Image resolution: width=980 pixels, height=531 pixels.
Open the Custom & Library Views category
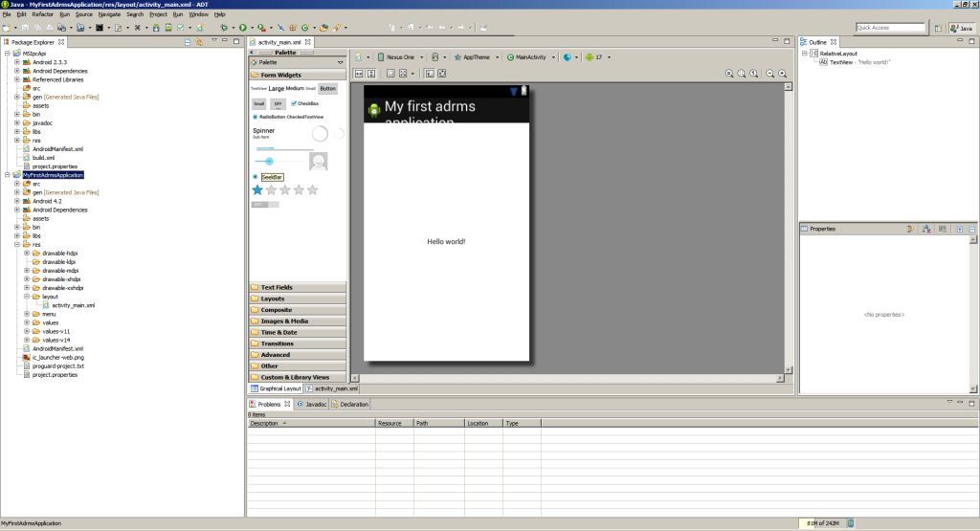click(298, 377)
